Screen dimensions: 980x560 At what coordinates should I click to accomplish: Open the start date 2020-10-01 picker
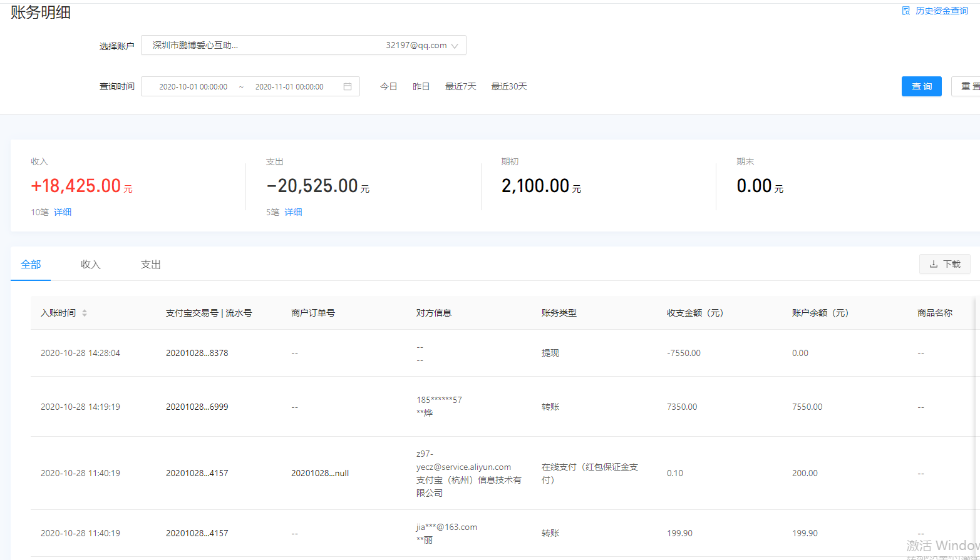click(x=193, y=86)
